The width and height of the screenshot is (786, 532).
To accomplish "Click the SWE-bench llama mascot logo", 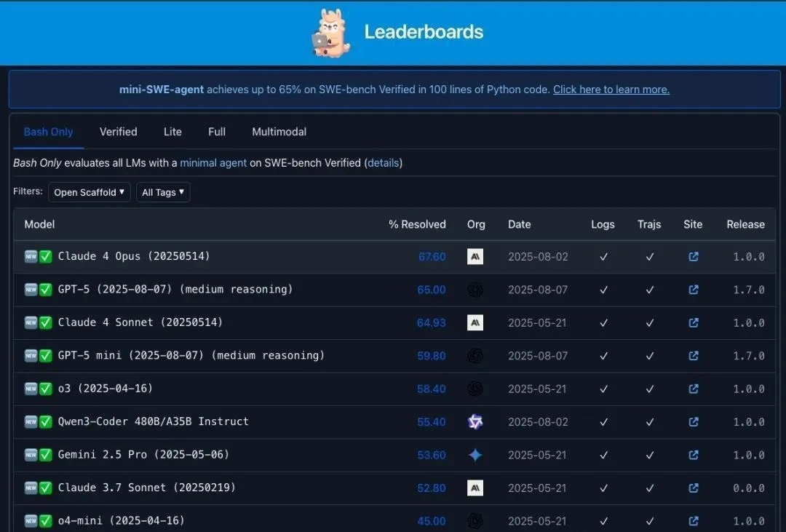I will point(330,33).
